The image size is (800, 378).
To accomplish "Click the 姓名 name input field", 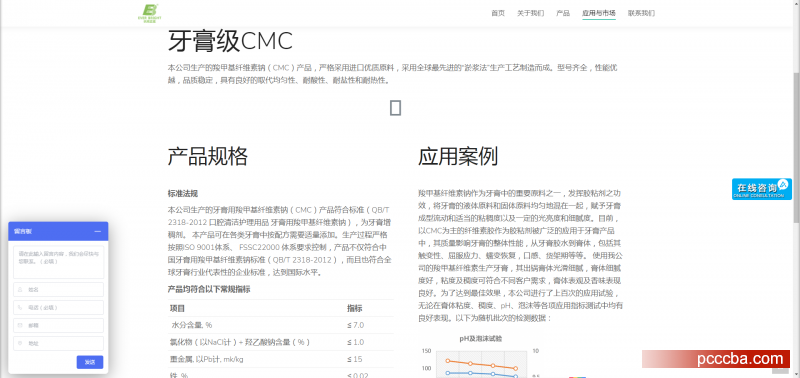I will 58,289.
